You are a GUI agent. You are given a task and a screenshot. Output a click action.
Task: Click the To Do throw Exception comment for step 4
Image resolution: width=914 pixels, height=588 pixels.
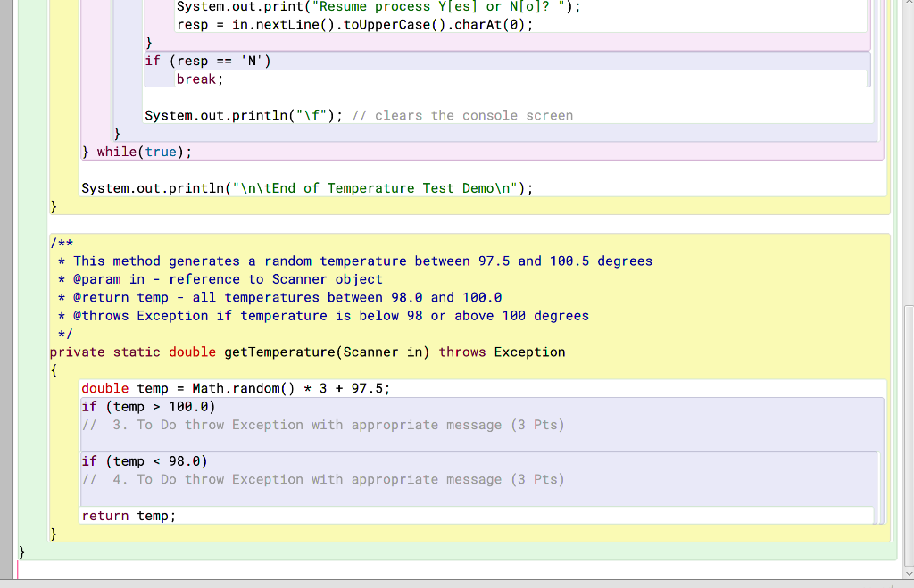point(326,479)
